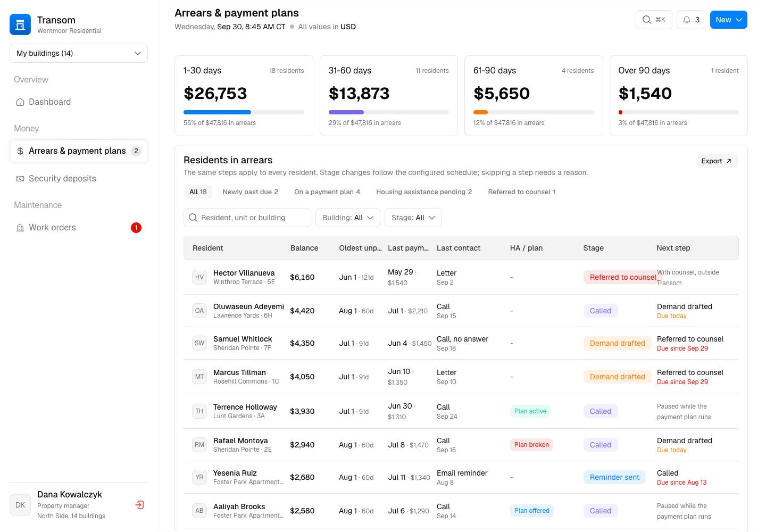Click the Reminder sent stage for Yesenia Ruiz
The image size is (766, 532).
click(x=614, y=477)
